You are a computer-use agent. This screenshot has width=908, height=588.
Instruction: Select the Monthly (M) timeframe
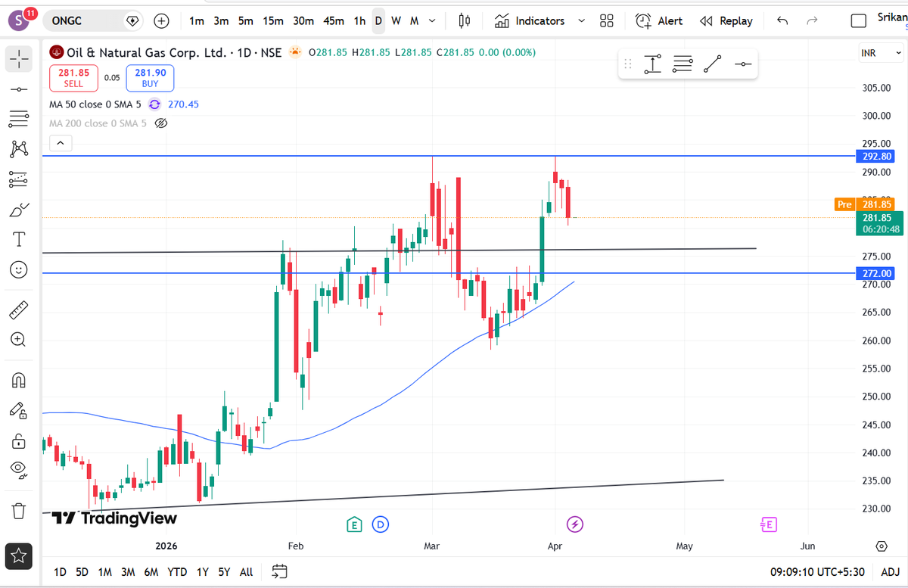tap(414, 21)
